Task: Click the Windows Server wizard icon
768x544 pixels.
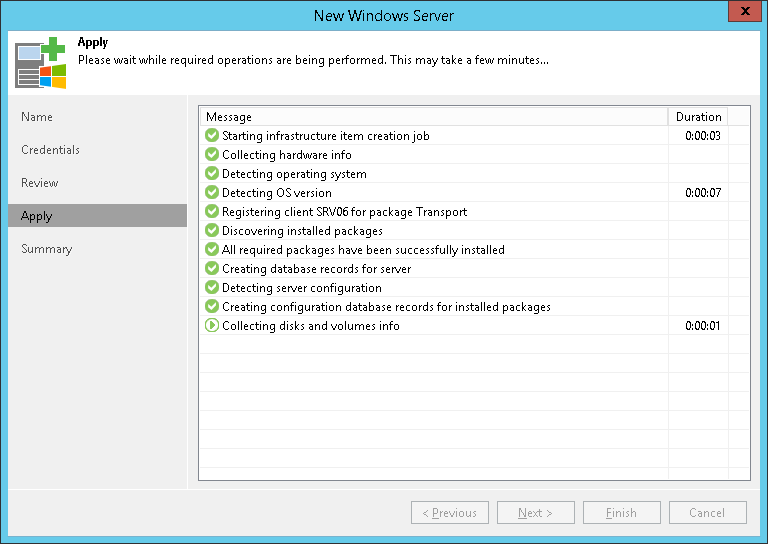Action: (x=40, y=63)
